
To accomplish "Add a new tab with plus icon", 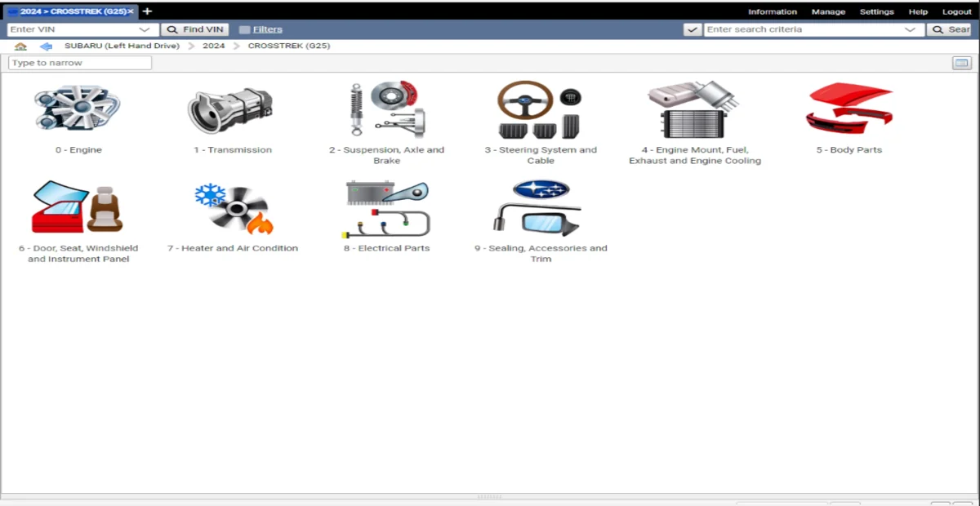I will click(x=147, y=11).
